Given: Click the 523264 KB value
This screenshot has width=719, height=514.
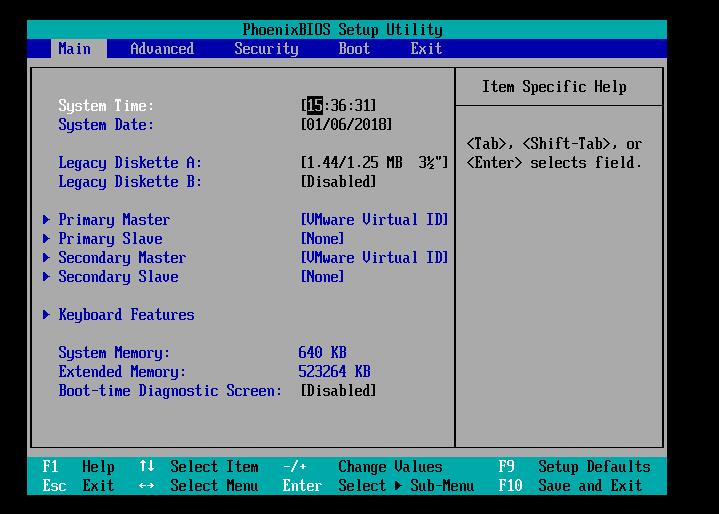Looking at the screenshot, I should pos(334,372).
